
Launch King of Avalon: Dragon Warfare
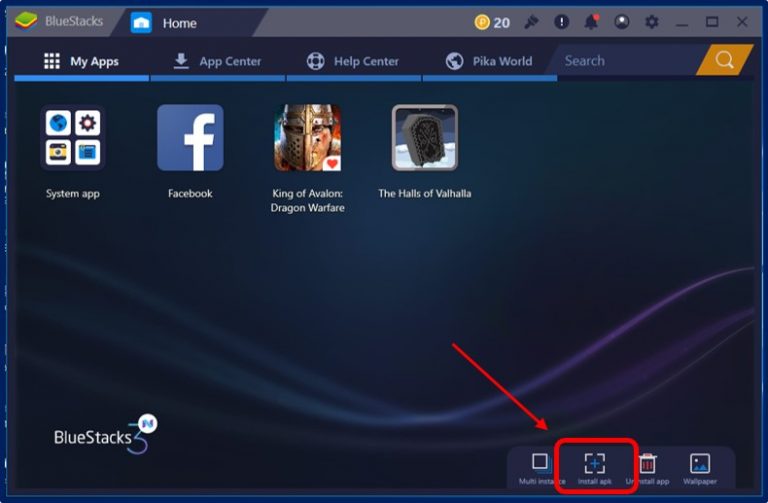(x=308, y=138)
